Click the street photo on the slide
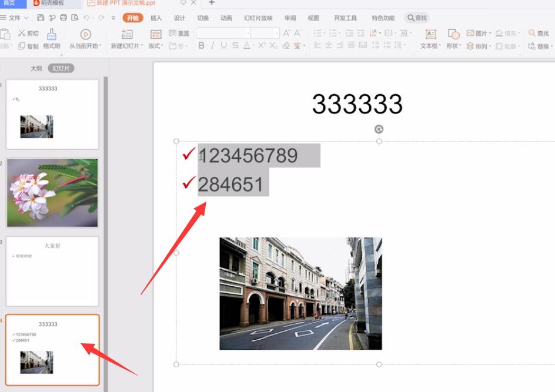The image size is (555, 392). pos(300,293)
